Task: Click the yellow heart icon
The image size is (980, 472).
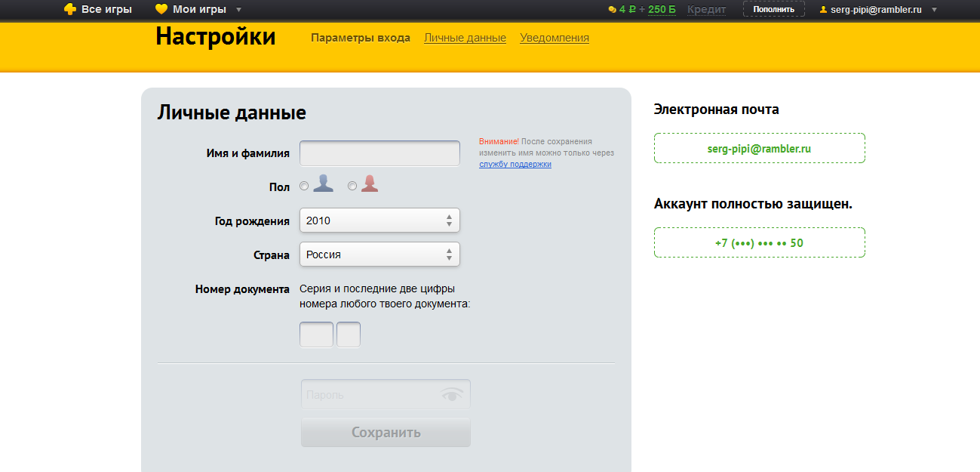Action: point(161,10)
